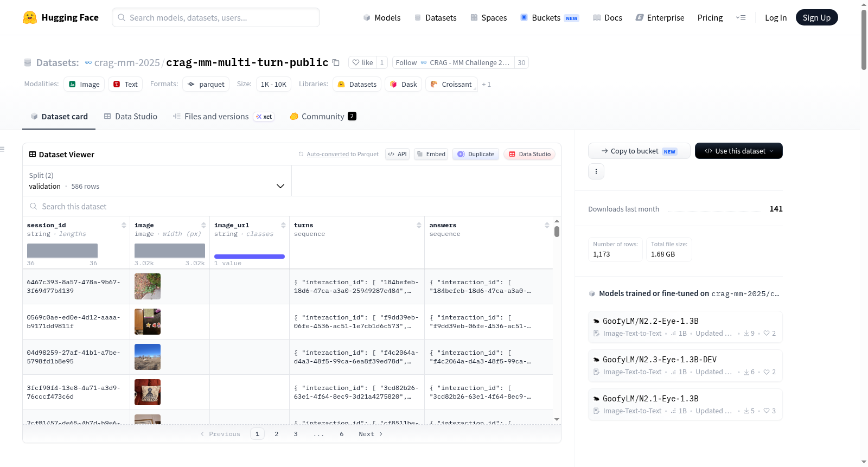Viewport: 868px width, 467px height.
Task: Click the dataset table vertical scrollbar
Action: (x=557, y=232)
